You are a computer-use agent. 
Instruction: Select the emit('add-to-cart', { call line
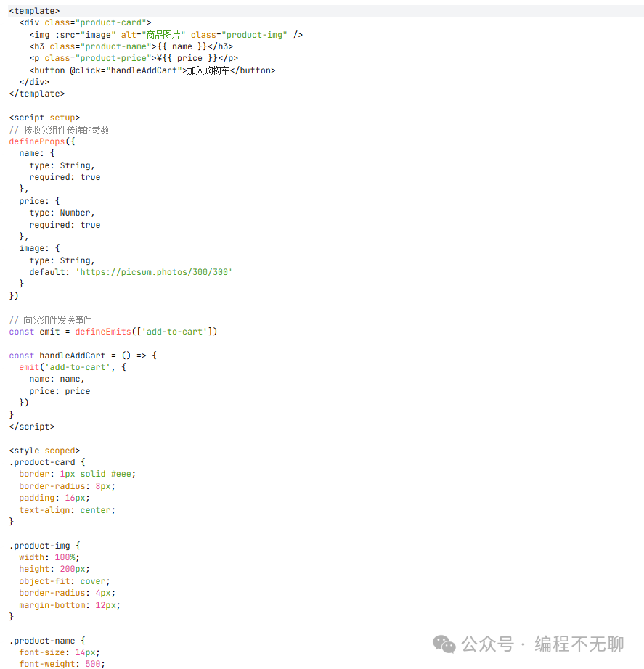click(x=73, y=367)
